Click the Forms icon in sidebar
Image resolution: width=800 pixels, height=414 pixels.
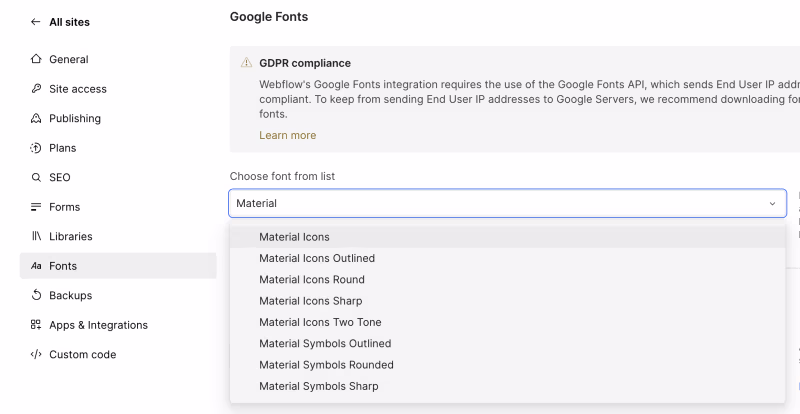click(x=36, y=207)
